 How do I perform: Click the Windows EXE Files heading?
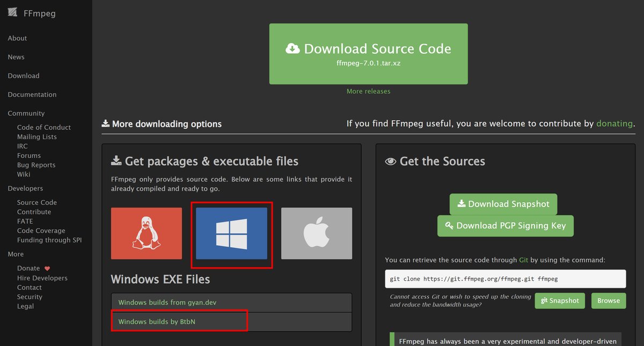point(160,279)
